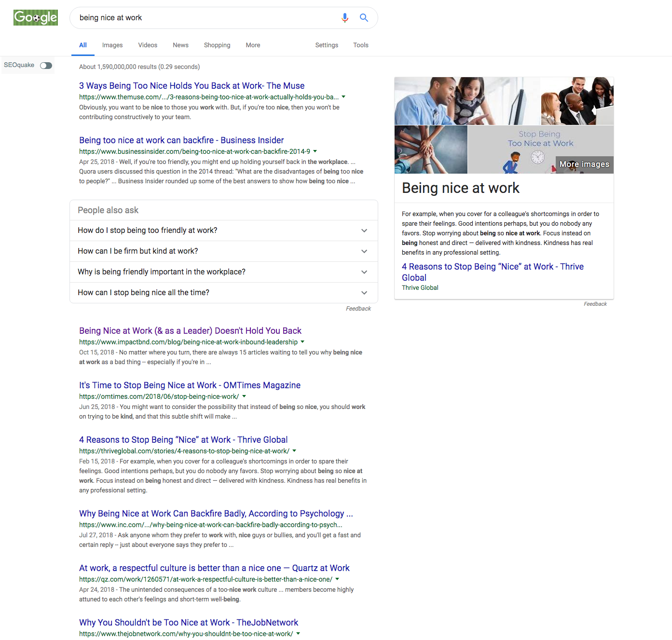The width and height of the screenshot is (672, 640).
Task: Open the dropdown arrow next to omtimes.com URL
Action: pyautogui.click(x=244, y=396)
